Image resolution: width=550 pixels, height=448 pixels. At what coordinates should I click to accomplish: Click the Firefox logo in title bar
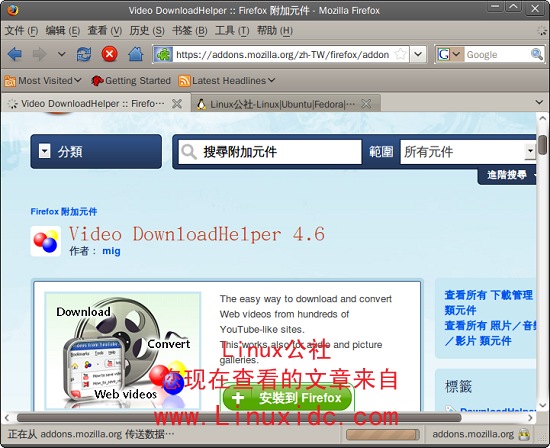[12, 10]
